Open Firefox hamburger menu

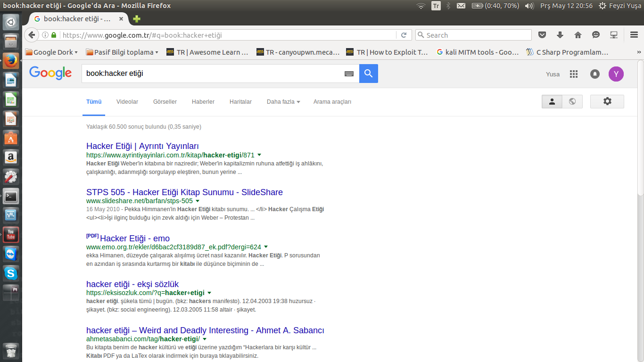pyautogui.click(x=634, y=35)
